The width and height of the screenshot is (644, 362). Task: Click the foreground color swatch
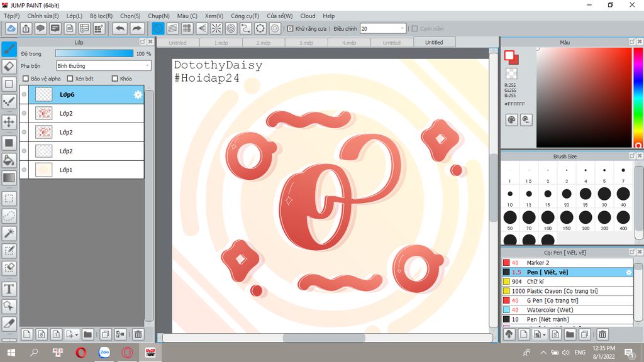point(509,55)
